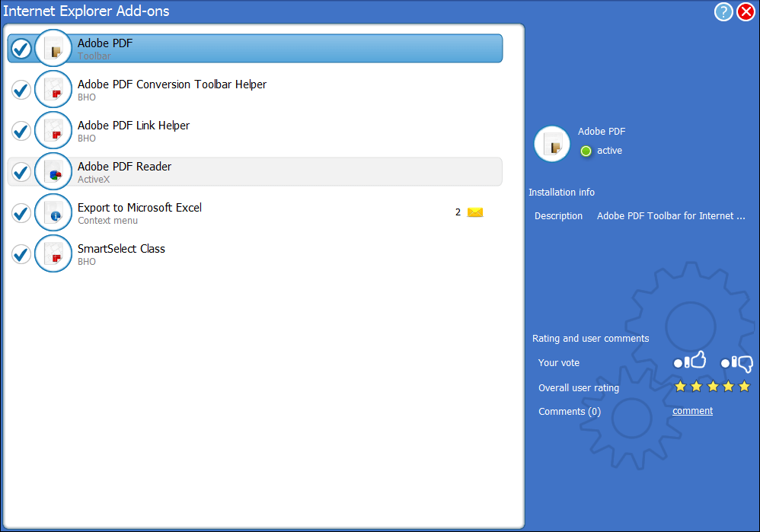Select the Adobe PDF Toolbar row
Viewport: 760px width, 532px height.
point(255,49)
